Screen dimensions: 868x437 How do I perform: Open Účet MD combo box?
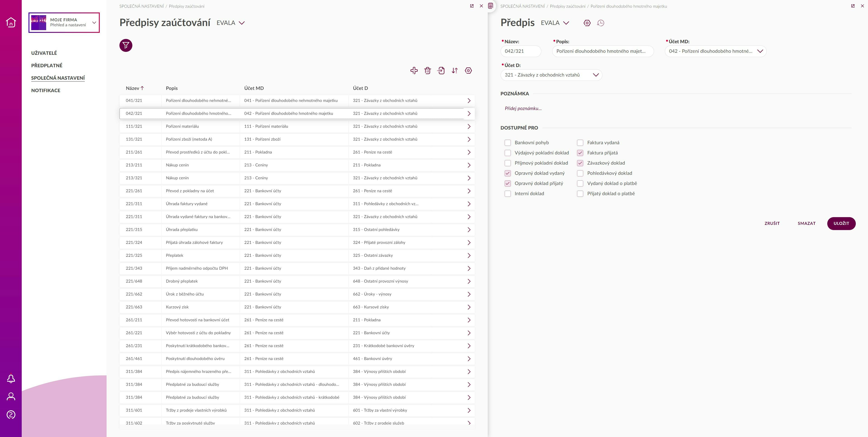pyautogui.click(x=715, y=51)
